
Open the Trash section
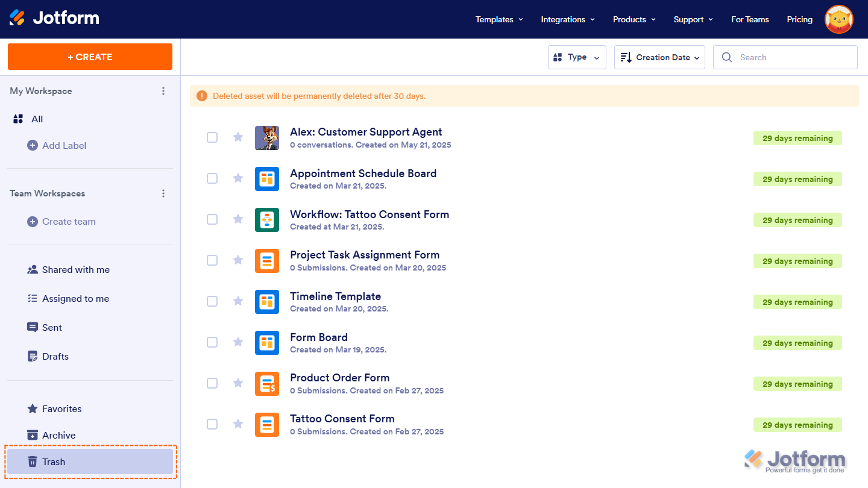coord(90,461)
